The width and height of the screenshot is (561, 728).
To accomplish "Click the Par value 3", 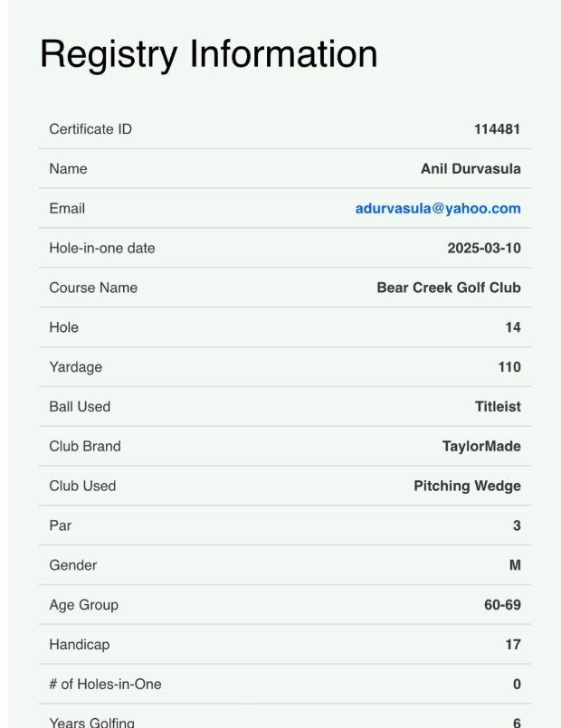I will click(517, 525).
